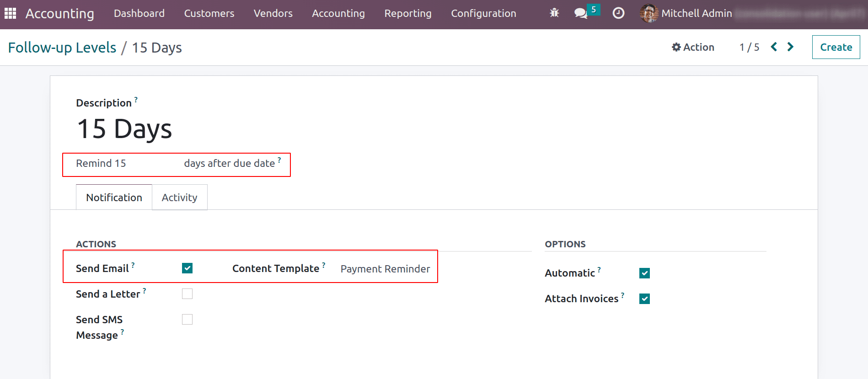Select the Notification tab
The image size is (868, 379).
(x=114, y=197)
